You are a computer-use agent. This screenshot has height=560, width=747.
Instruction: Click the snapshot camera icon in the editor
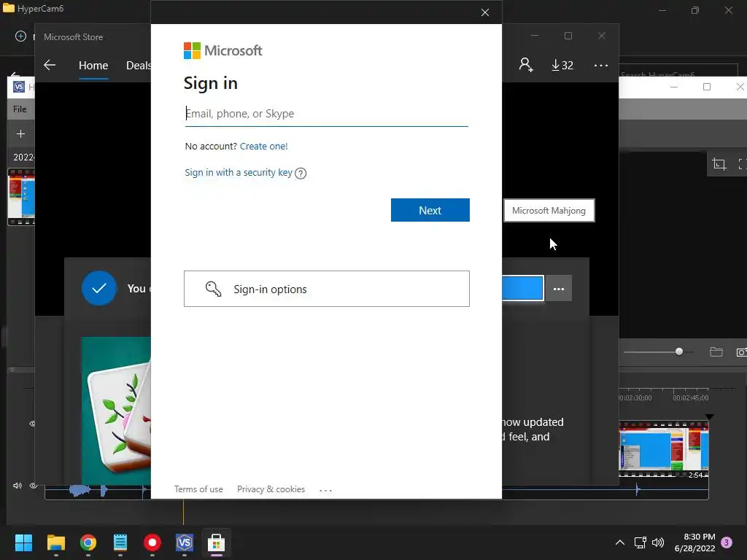[741, 352]
